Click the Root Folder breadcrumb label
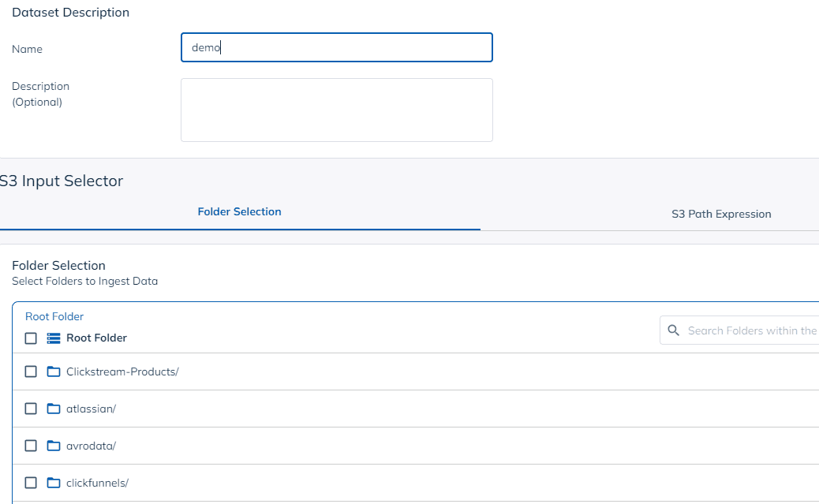This screenshot has width=819, height=504. tap(54, 315)
